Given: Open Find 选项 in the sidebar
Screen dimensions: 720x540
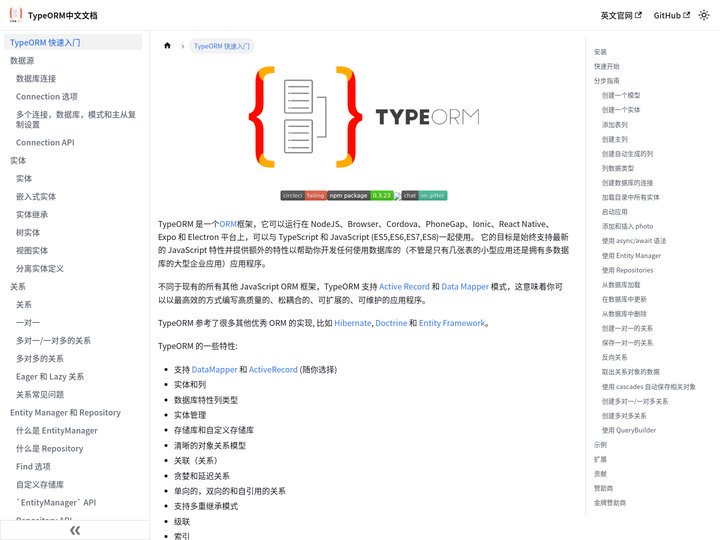Looking at the screenshot, I should 33,467.
